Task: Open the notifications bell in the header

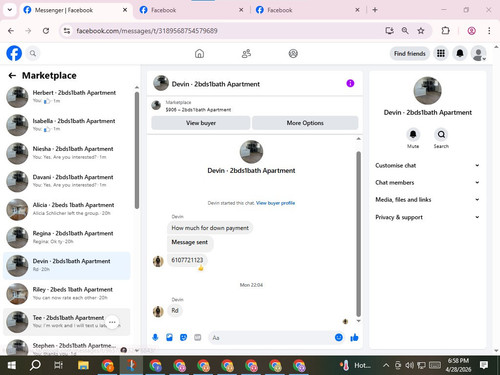Action: [x=460, y=53]
